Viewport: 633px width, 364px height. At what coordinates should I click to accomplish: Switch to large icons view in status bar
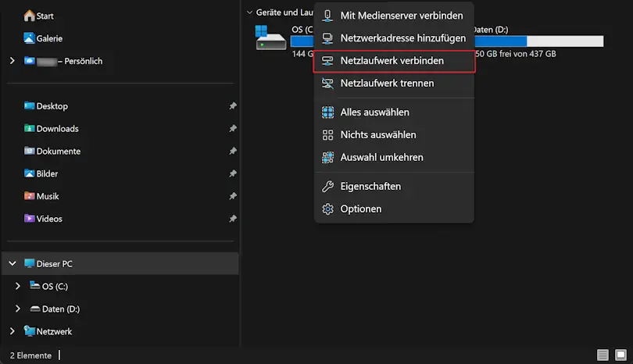coord(620,355)
